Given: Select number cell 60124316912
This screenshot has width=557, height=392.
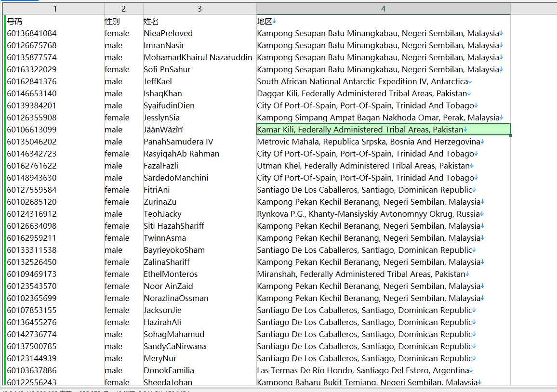Looking at the screenshot, I should [55, 214].
